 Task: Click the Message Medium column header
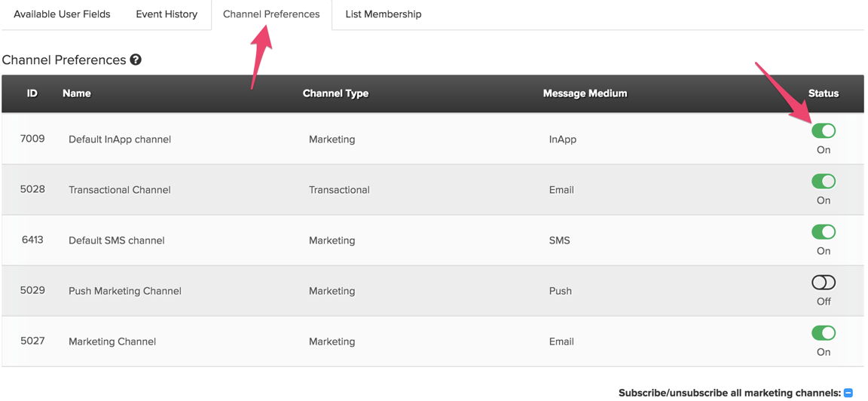coord(585,93)
